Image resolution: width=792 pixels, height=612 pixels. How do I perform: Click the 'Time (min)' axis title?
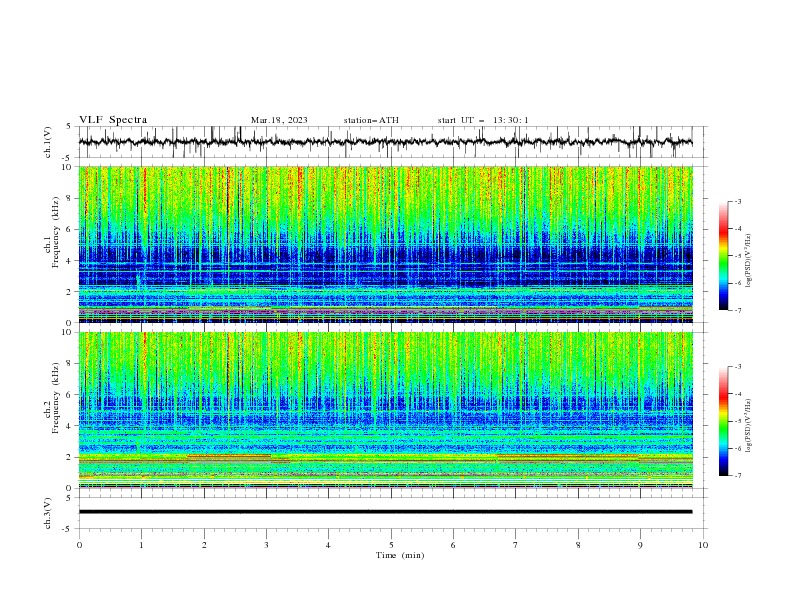click(x=400, y=555)
